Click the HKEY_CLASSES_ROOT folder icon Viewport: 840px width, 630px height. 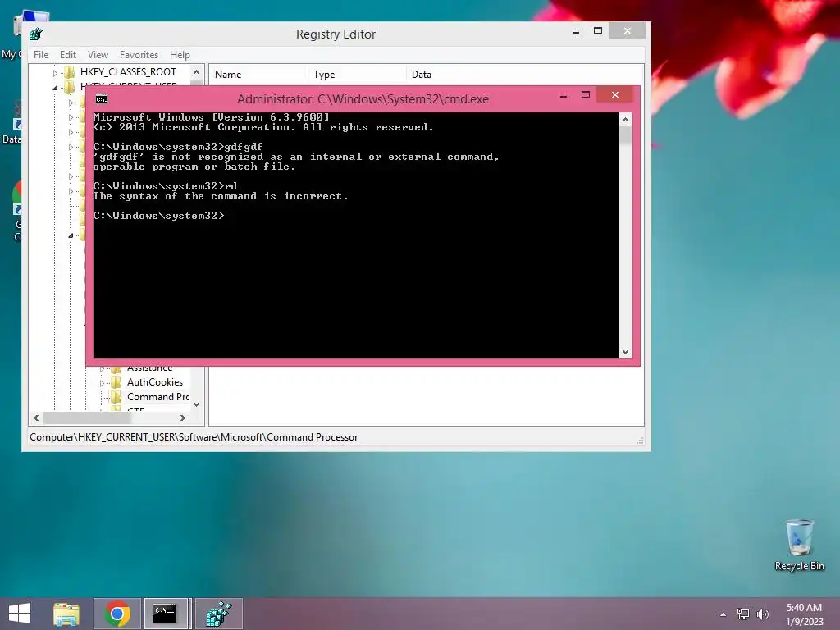pos(70,72)
